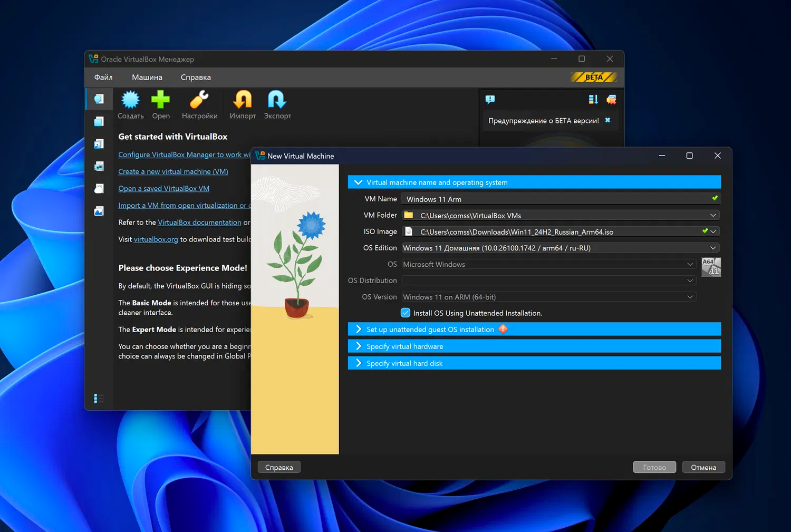Click the Экспорт export icon
791x532 pixels.
pyautogui.click(x=277, y=100)
